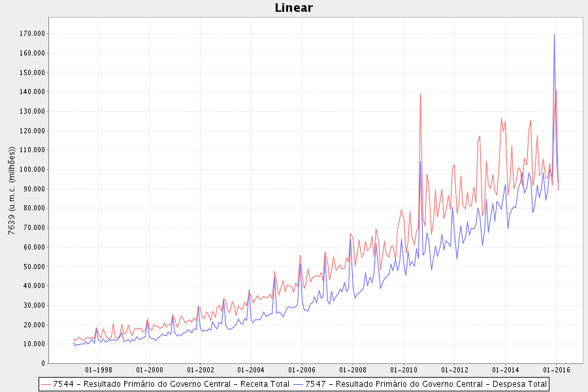Click the 01-2016 x-axis tick label
This screenshot has width=588, height=392.
557,370
